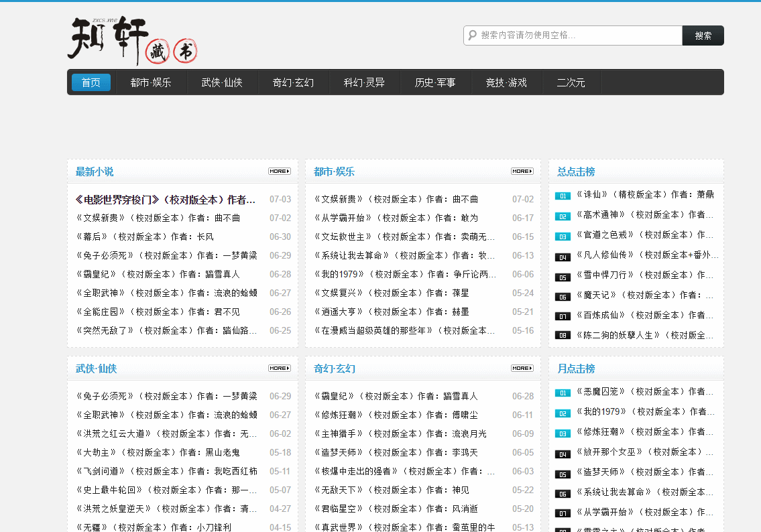Image resolution: width=761 pixels, height=532 pixels.
Task: Open 《全职武神》 in 最新小说 list
Action: point(166,293)
